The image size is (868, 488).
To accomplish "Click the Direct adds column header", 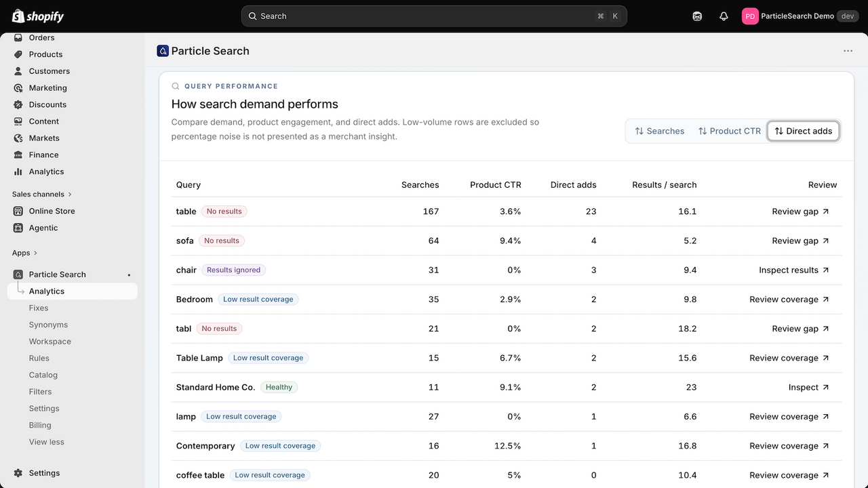I will tap(573, 184).
